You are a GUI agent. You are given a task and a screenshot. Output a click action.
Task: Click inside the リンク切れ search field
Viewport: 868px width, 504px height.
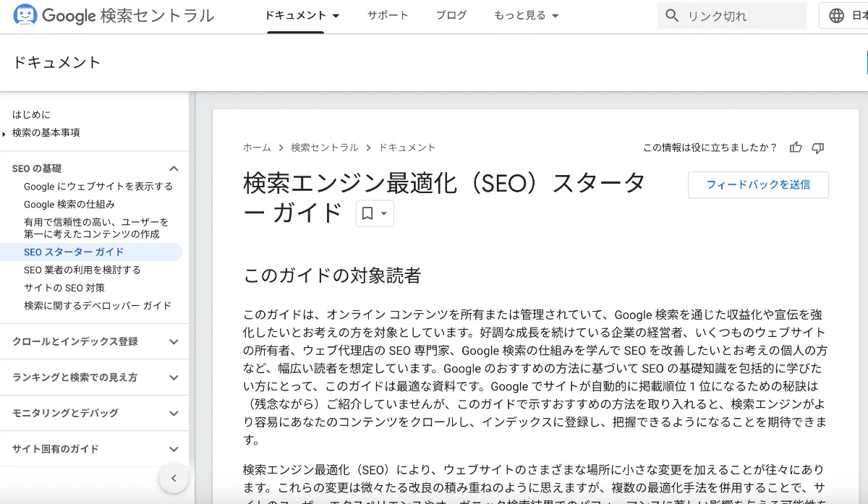[x=731, y=14]
